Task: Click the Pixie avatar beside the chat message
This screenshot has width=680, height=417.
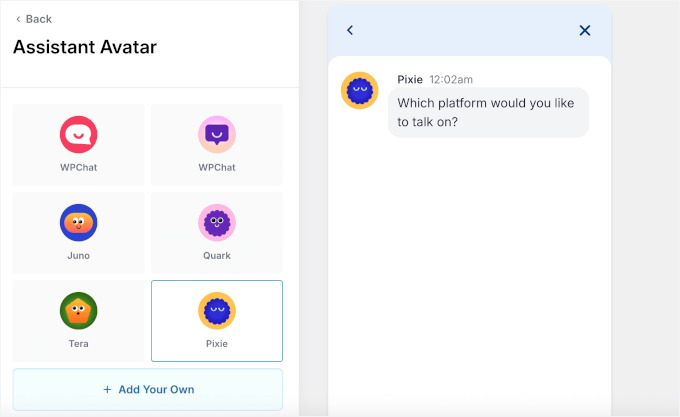Action: tap(359, 90)
